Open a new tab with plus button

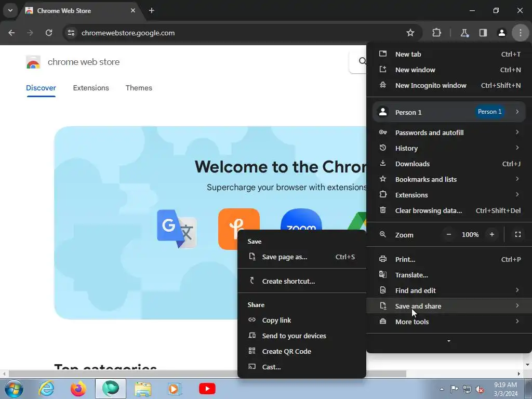coord(152,10)
